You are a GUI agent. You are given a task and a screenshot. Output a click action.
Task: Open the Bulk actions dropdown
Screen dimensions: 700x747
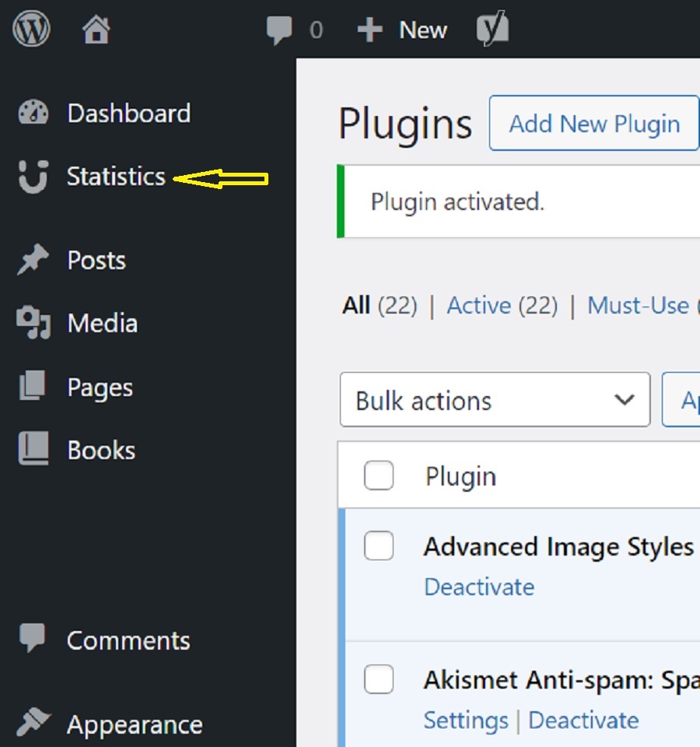(495, 400)
